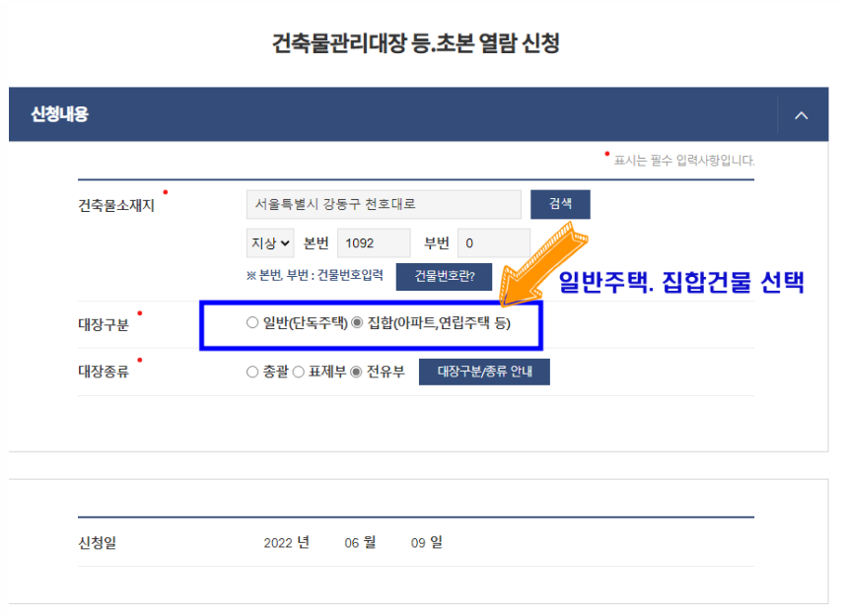Open the 지상 ground-level dropdown

tap(269, 242)
